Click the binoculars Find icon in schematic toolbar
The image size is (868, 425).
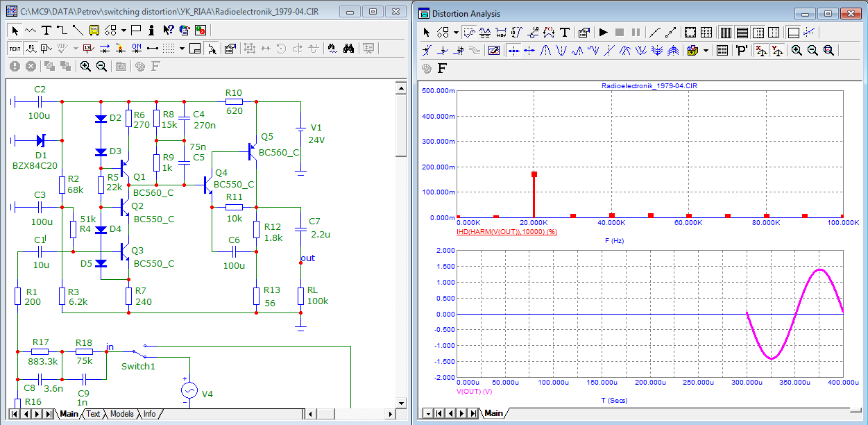(x=349, y=49)
